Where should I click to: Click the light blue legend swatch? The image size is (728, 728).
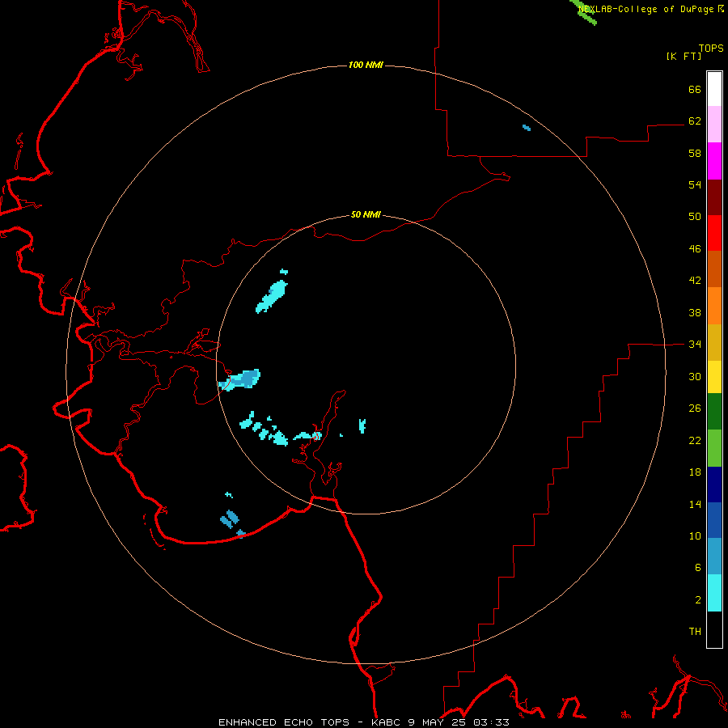(714, 557)
